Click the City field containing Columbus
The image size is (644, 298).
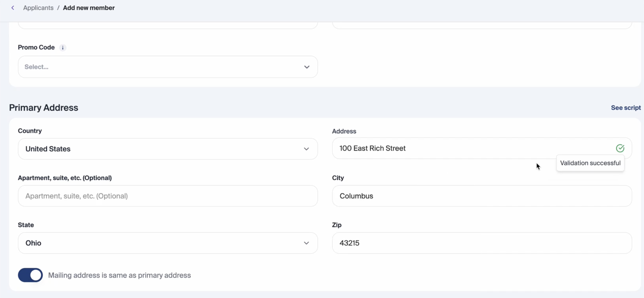pos(482,196)
